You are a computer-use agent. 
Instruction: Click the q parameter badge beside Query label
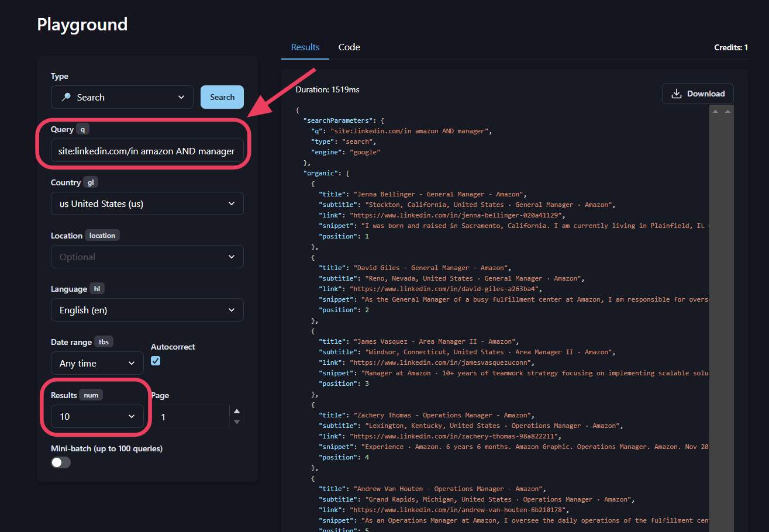82,129
